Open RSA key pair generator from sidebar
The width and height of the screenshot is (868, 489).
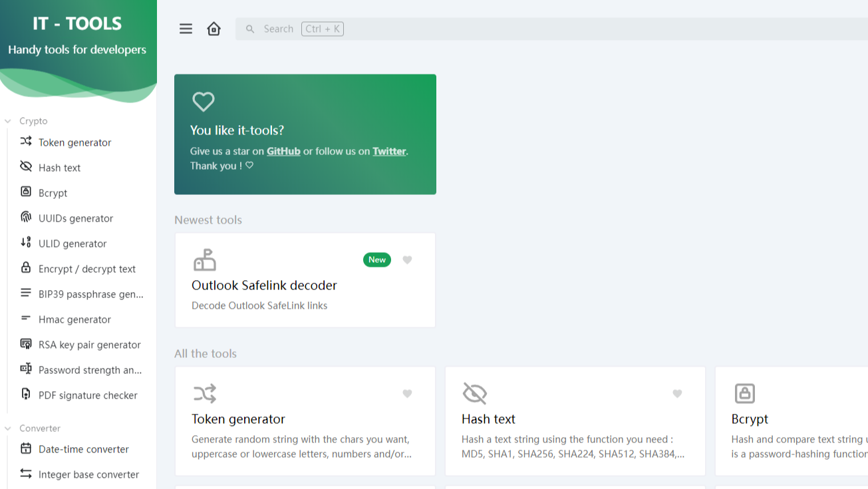pyautogui.click(x=90, y=345)
